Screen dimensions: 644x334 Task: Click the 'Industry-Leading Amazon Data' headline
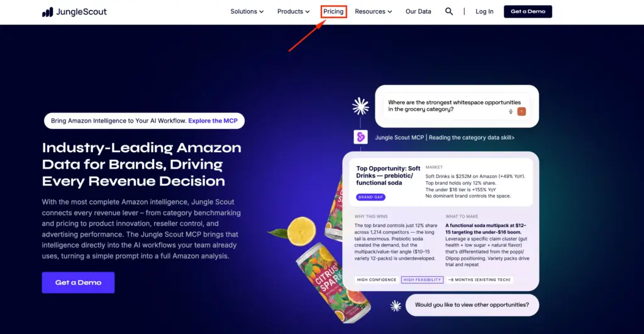142,164
